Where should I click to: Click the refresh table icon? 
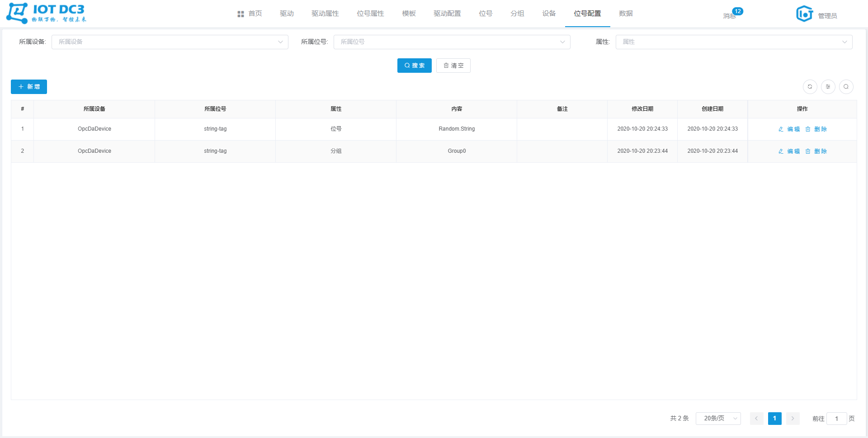click(810, 87)
